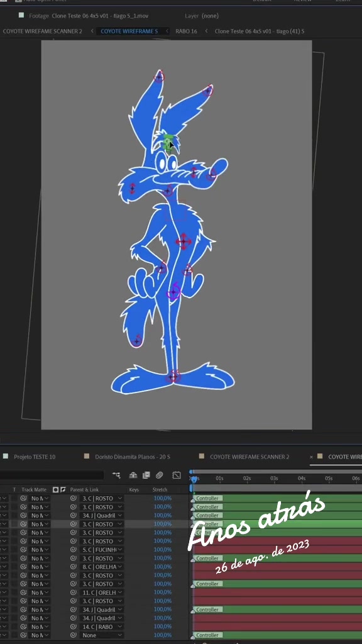362x644 pixels.
Task: Open track matte dropdown in None-parent row
Action: [40, 635]
